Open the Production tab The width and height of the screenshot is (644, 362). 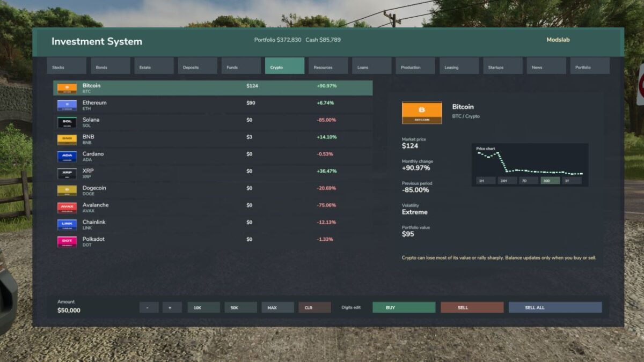(x=415, y=66)
